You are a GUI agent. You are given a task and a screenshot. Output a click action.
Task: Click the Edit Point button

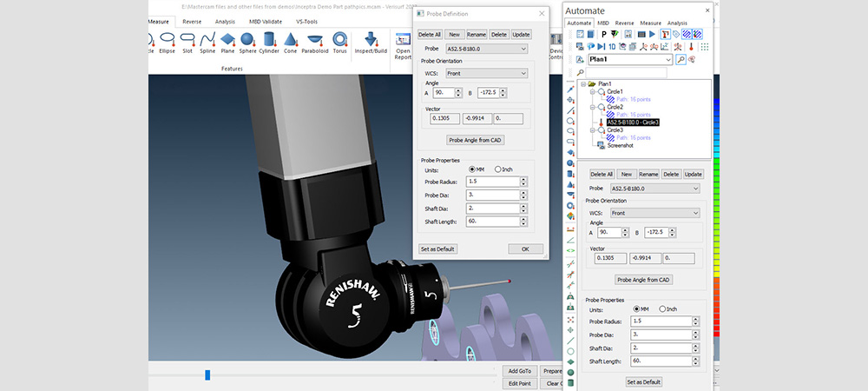tap(520, 383)
